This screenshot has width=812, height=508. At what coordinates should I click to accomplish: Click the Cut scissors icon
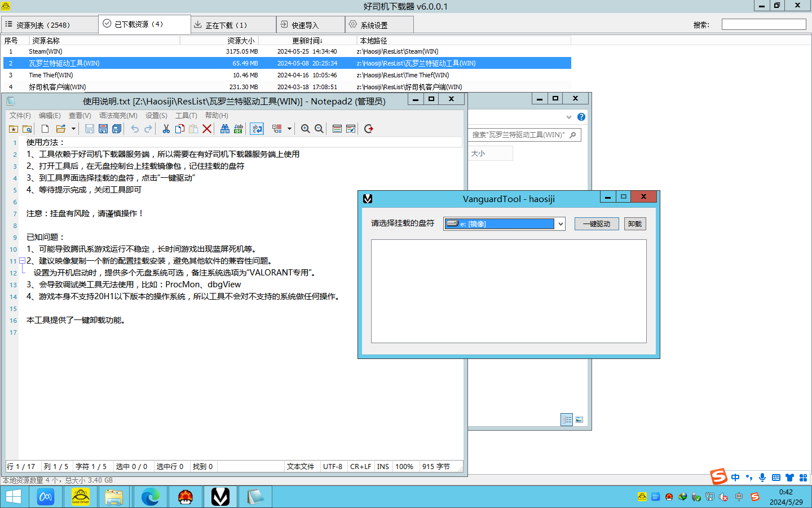tap(166, 129)
